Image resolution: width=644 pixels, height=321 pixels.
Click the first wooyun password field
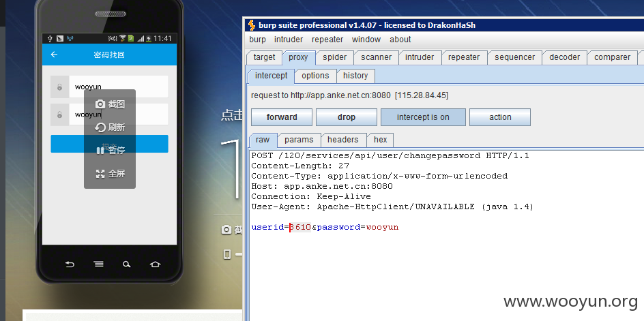coord(119,87)
